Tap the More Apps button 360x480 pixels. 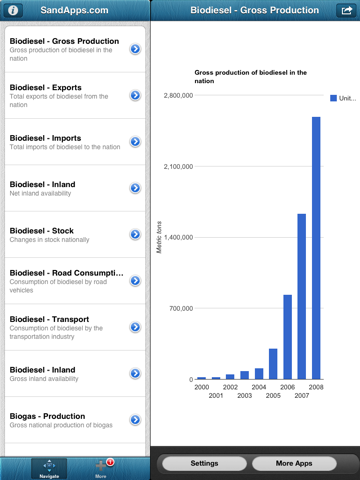tap(294, 463)
